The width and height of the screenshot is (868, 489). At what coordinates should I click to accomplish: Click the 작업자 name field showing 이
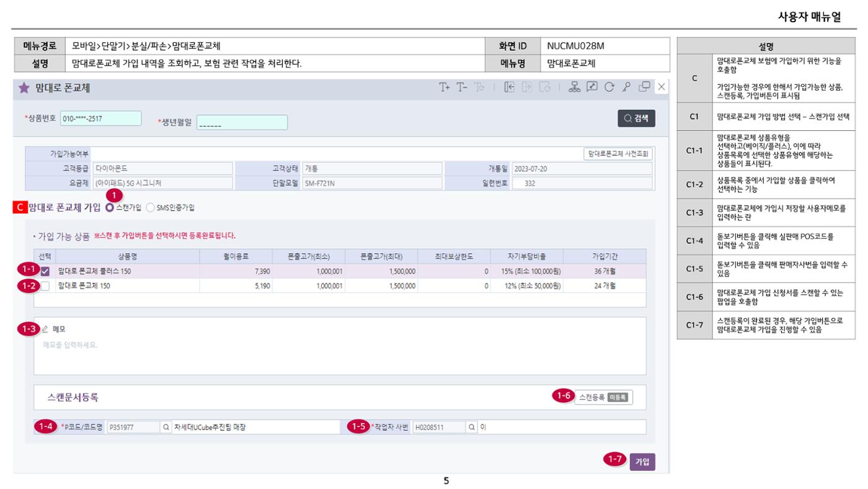tap(562, 427)
